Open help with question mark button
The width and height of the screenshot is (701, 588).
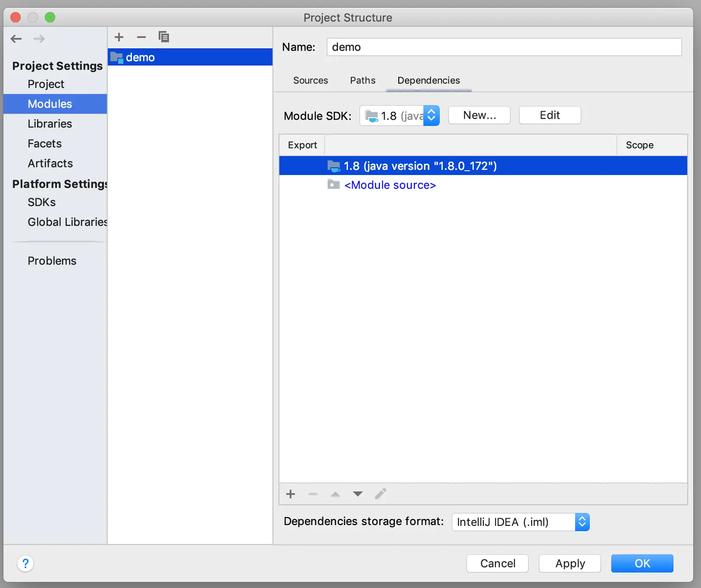coord(25,563)
